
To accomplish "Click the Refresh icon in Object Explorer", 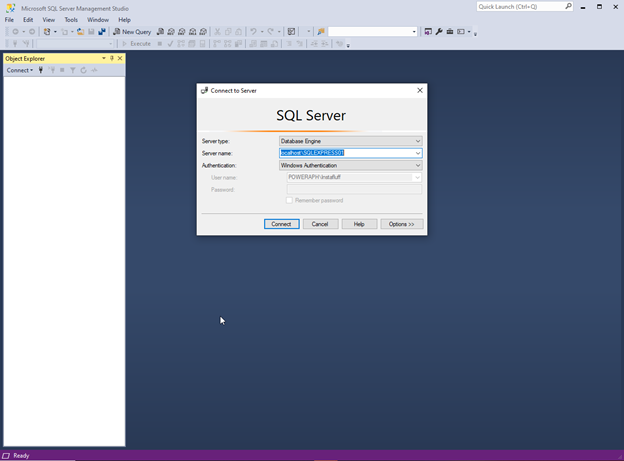I will tap(84, 70).
